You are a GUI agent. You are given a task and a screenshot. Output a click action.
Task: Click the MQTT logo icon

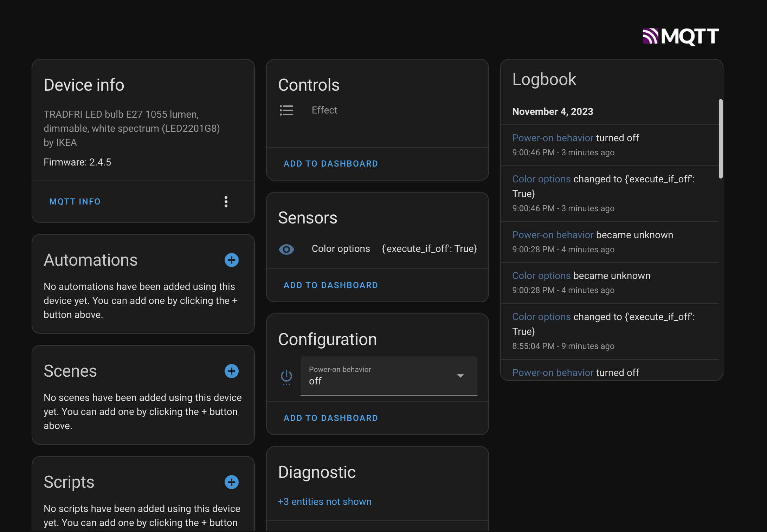click(x=681, y=37)
